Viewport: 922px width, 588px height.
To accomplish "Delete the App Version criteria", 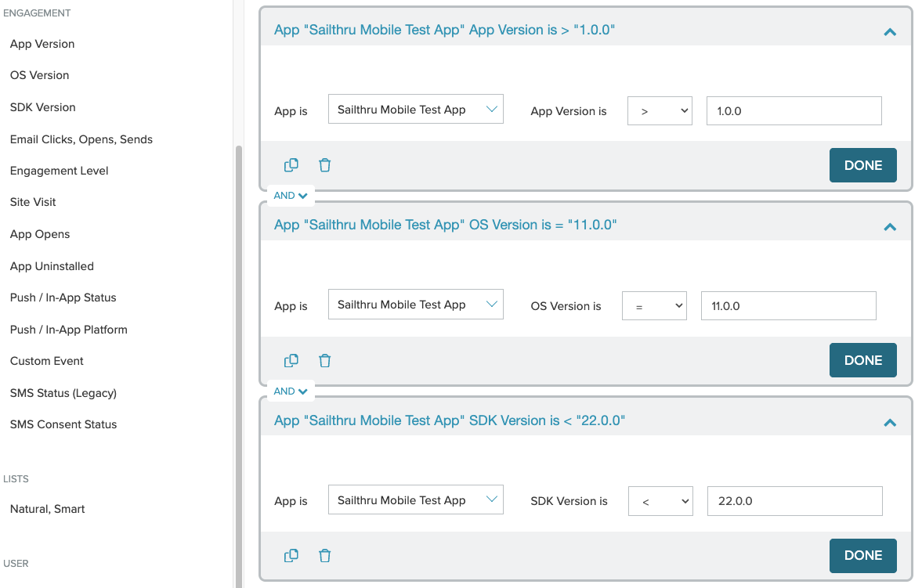I will click(325, 165).
